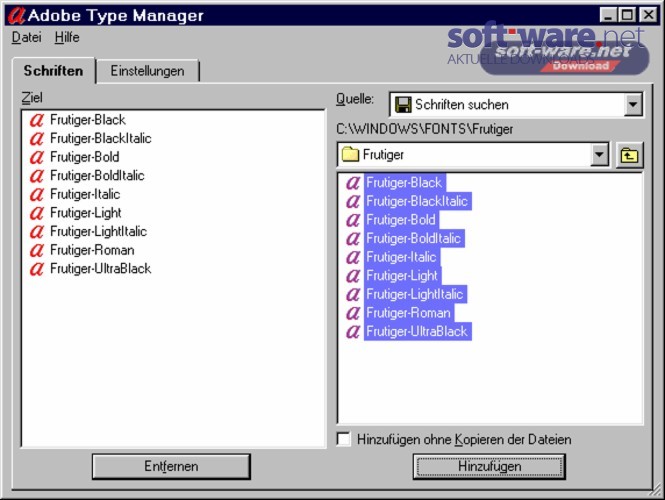This screenshot has width=665, height=500.
Task: Click highlighted Frutiger-Roman name in source list
Action: pyautogui.click(x=409, y=313)
